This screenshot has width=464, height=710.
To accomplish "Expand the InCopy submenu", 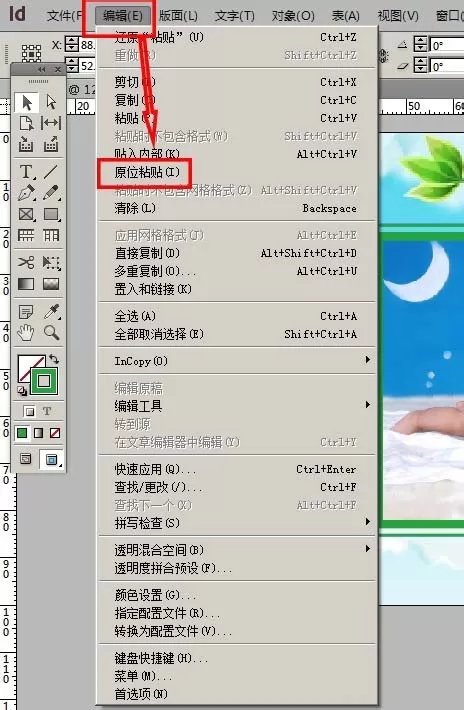I will 237,361.
